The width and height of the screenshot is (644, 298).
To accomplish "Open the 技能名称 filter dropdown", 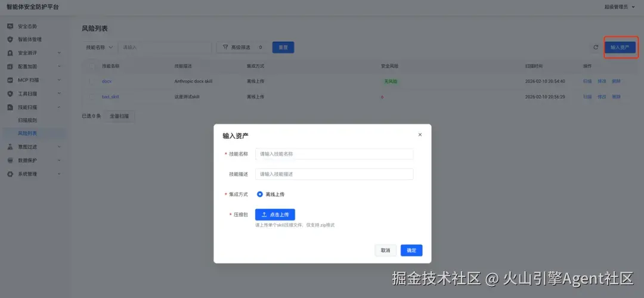I will (x=100, y=47).
